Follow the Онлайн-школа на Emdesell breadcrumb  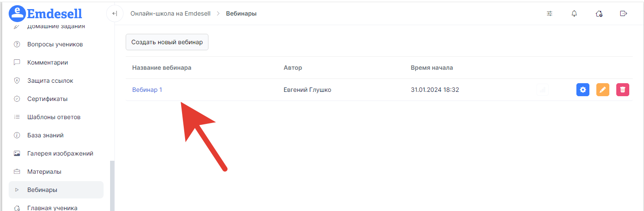[170, 13]
